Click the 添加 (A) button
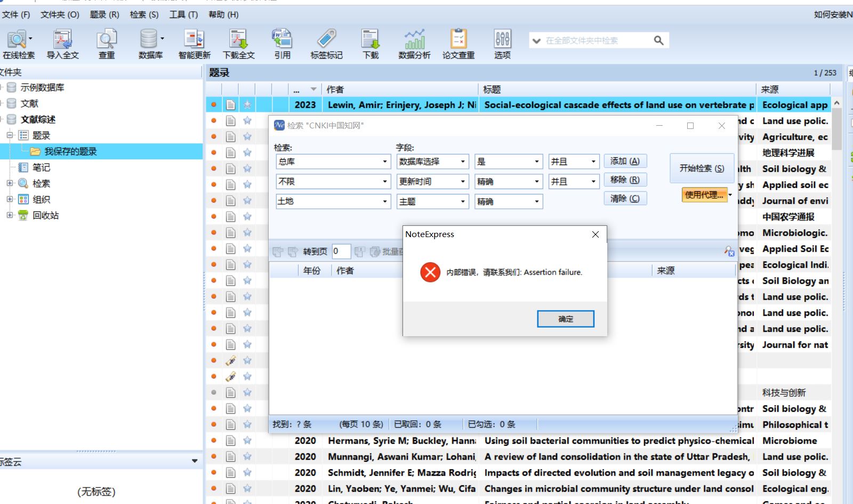The image size is (853, 504). (625, 161)
